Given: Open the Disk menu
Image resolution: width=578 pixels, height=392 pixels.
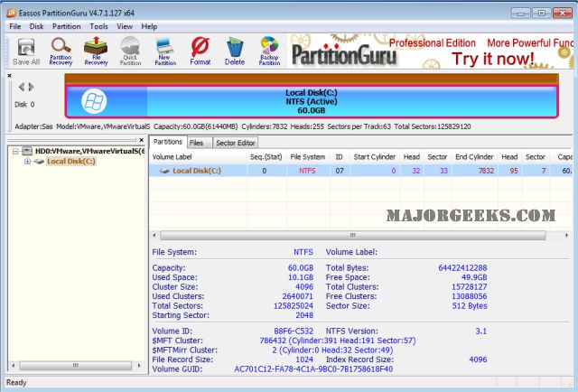Looking at the screenshot, I should (x=36, y=26).
